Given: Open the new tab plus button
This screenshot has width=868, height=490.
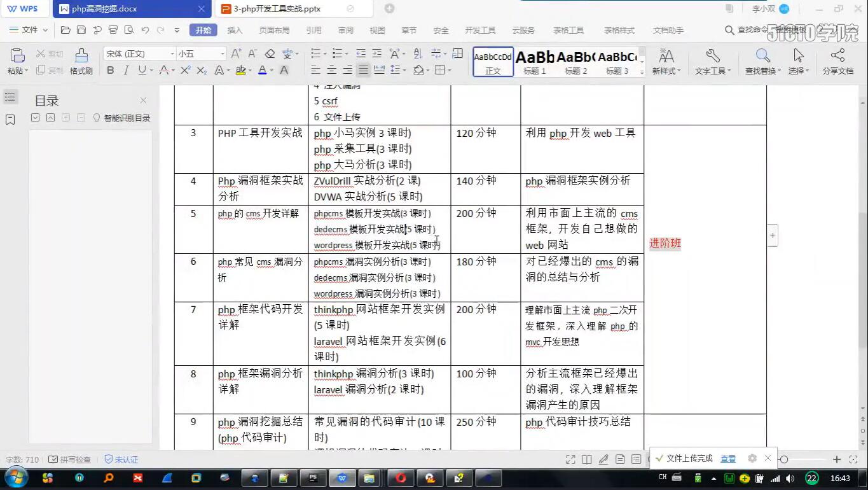Looking at the screenshot, I should [x=390, y=9].
